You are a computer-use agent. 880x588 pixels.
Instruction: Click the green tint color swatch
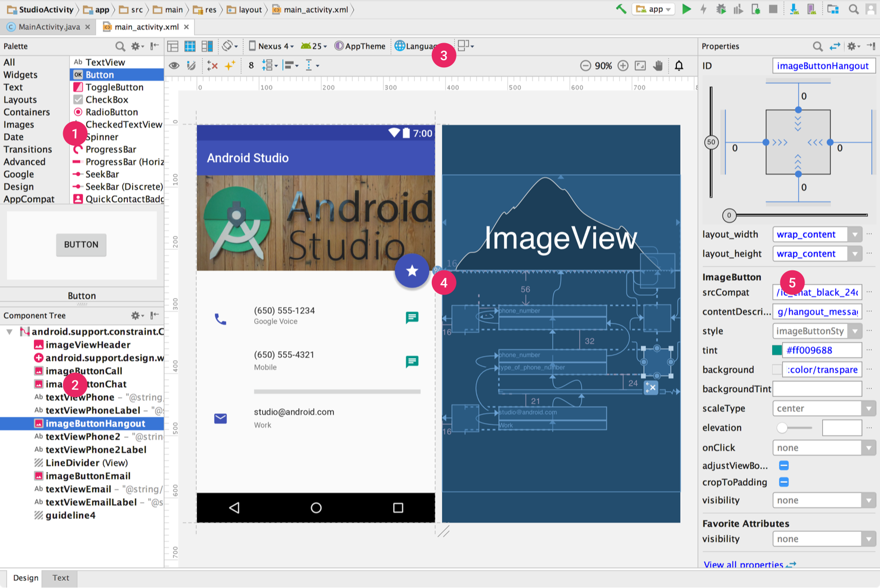pos(777,351)
